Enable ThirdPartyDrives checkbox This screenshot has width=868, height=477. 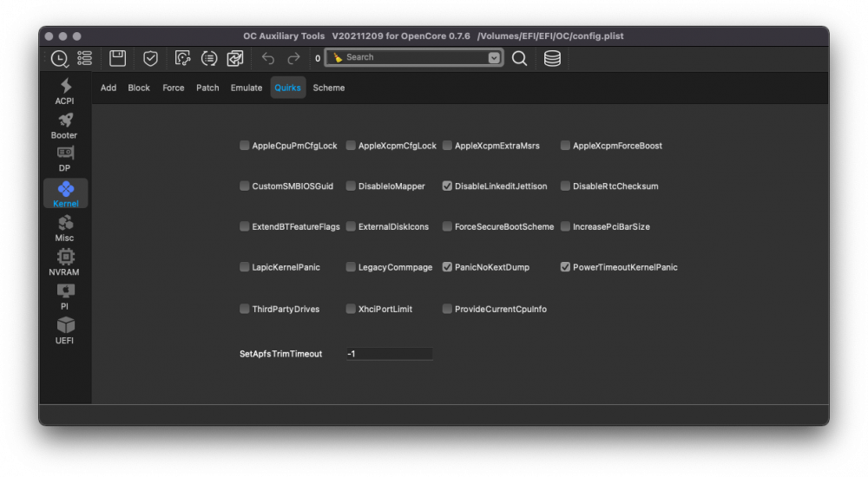[244, 309]
